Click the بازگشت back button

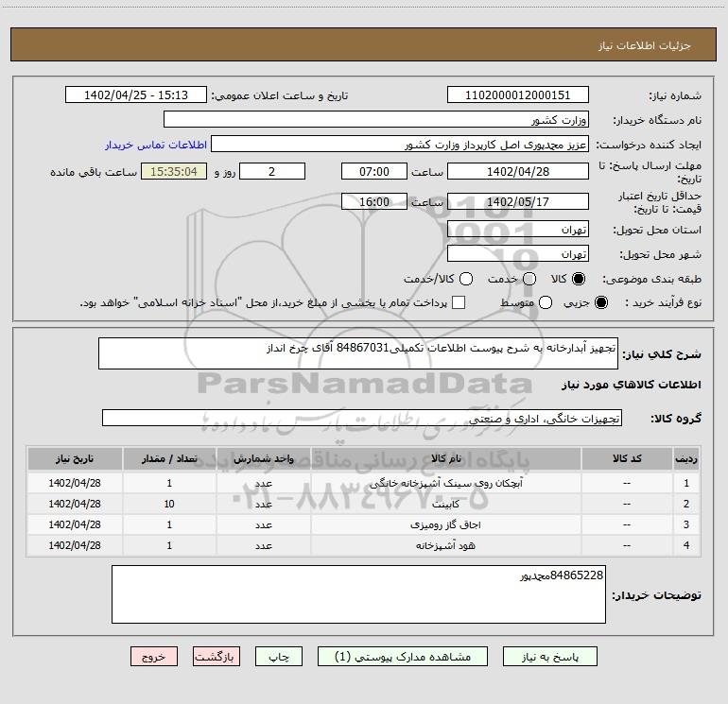(217, 656)
